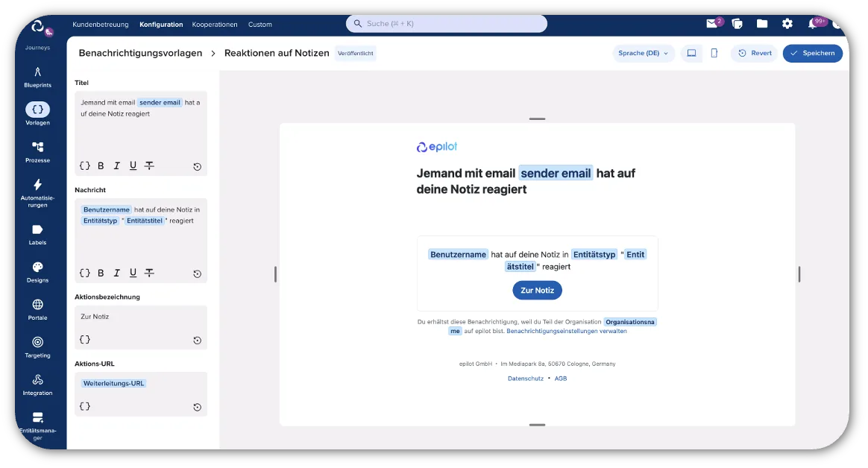Viewport: 868px width, 468px height.
Task: Go to Portale in sidebar
Action: tap(37, 310)
